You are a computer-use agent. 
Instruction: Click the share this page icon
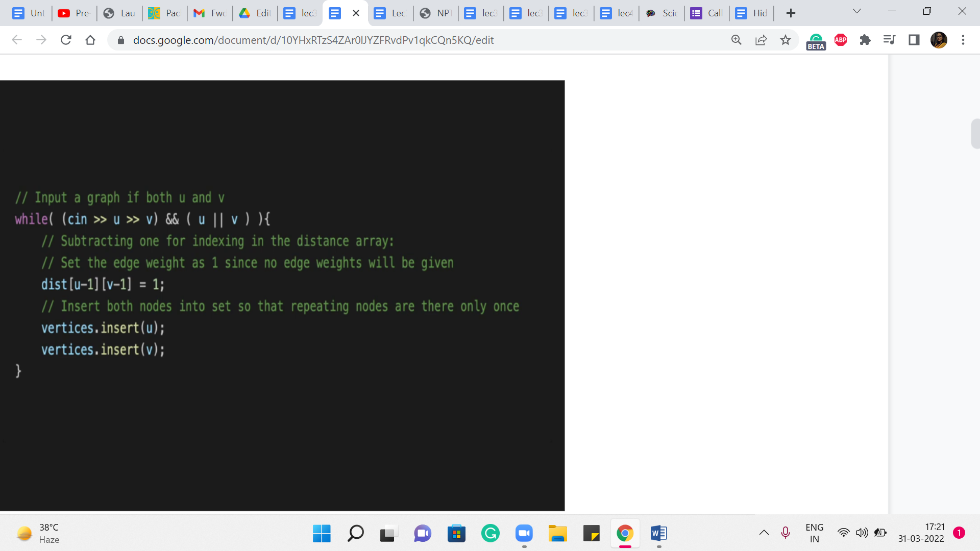761,40
